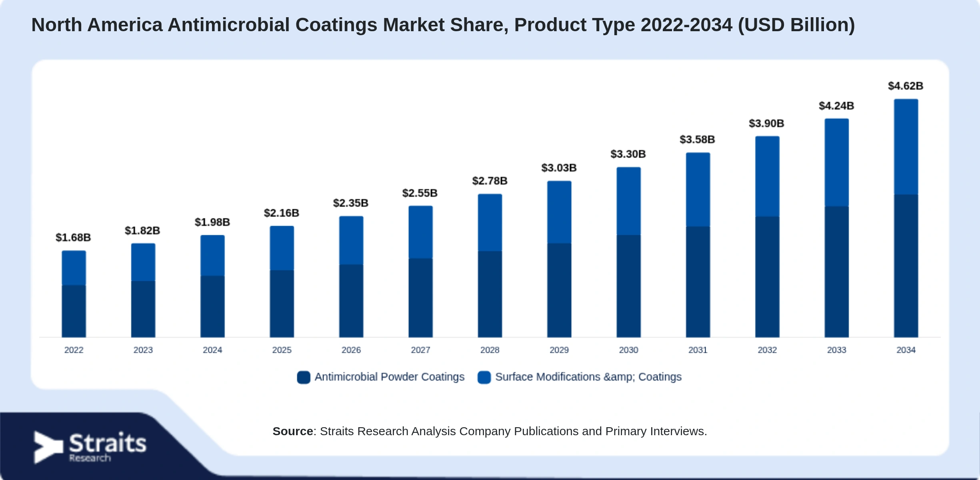Select the $3.58B total label
The image size is (980, 480).
click(698, 139)
